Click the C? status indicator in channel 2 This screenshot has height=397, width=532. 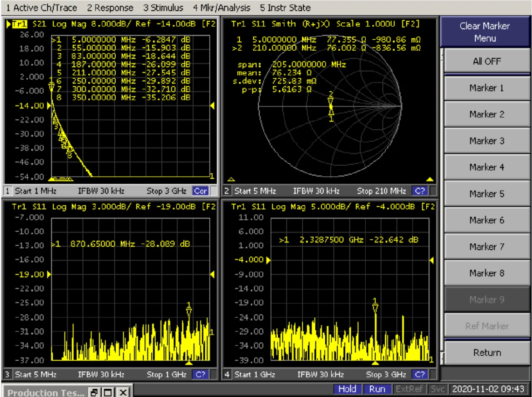coord(420,191)
